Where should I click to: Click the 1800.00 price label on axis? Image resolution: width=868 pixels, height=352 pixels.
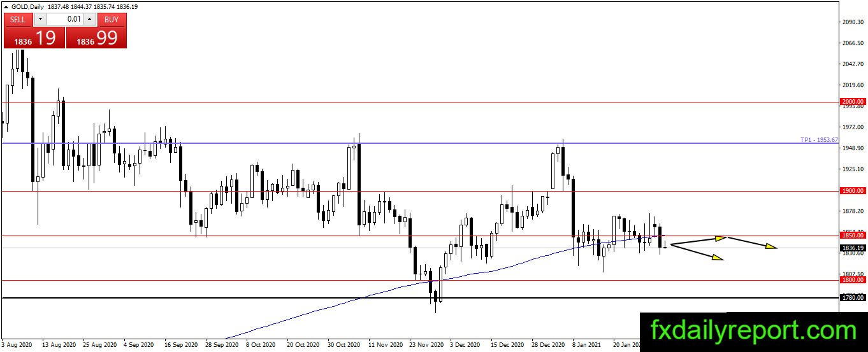click(x=853, y=280)
